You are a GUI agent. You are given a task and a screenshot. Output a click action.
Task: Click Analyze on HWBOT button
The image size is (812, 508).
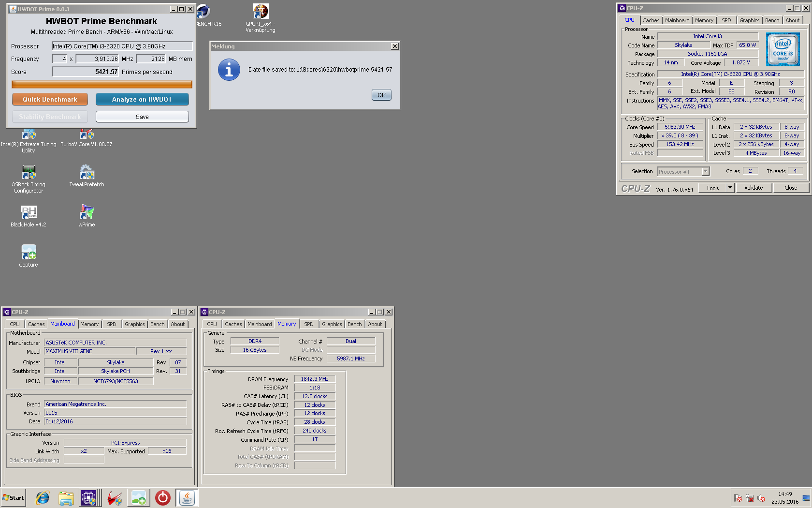click(x=142, y=99)
